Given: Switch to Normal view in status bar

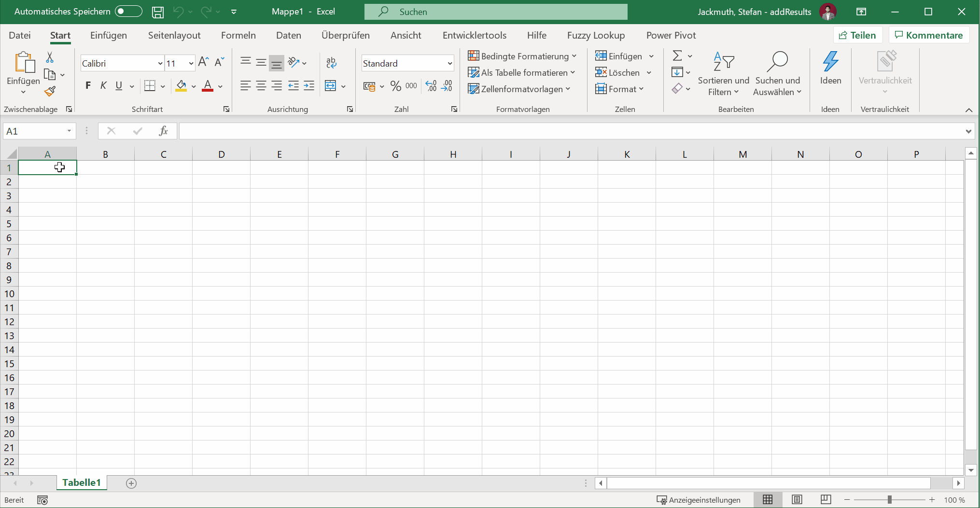Looking at the screenshot, I should click(x=768, y=500).
